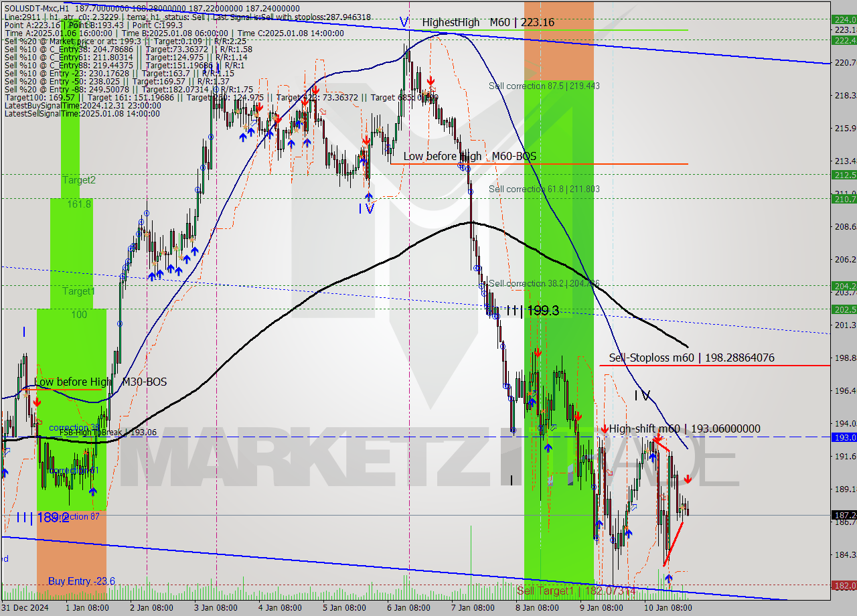Select the 6 Jan 08:00 time label
857x616 pixels.
click(409, 608)
